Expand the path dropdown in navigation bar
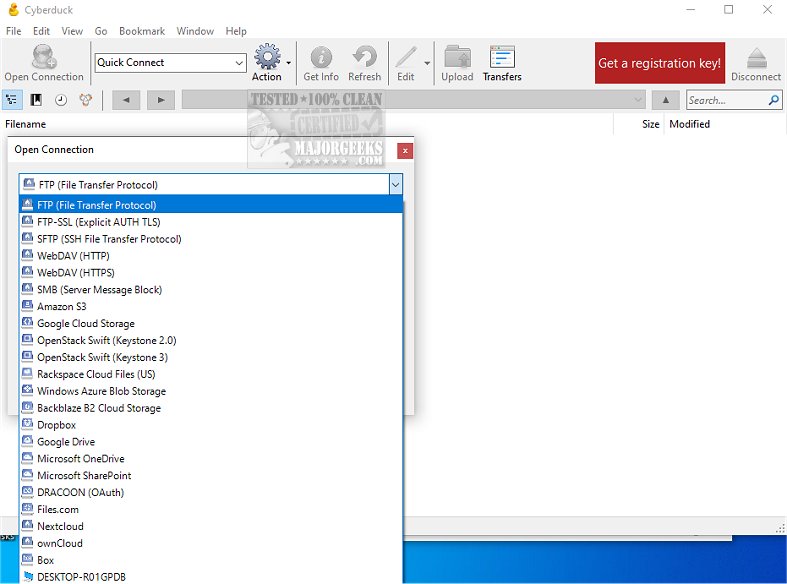Image resolution: width=787 pixels, height=584 pixels. click(x=637, y=100)
